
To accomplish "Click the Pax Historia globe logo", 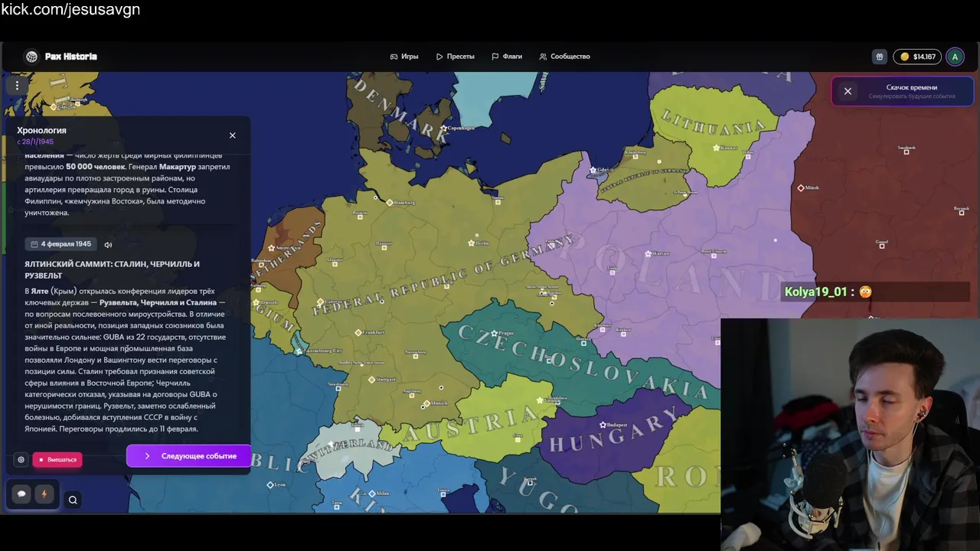I will coord(31,57).
